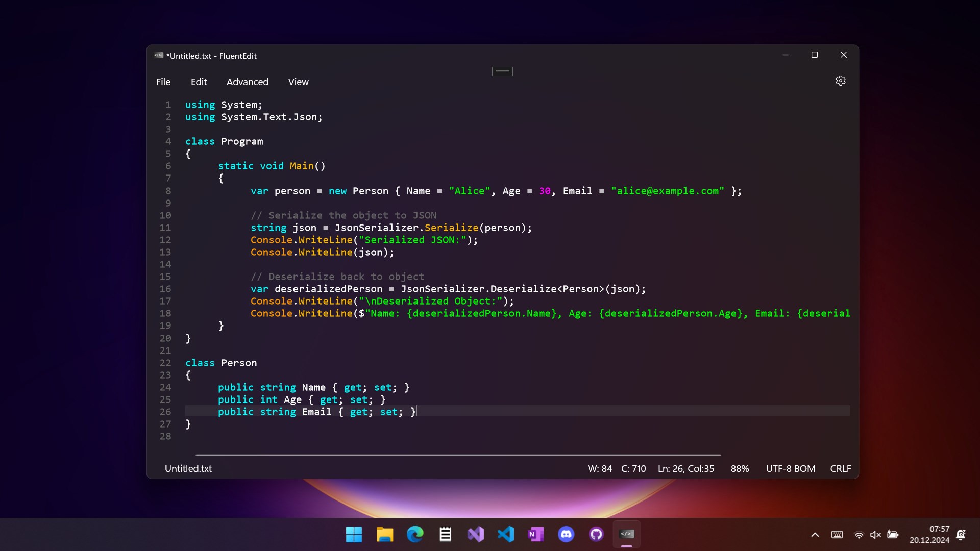This screenshot has width=980, height=551.
Task: Click the Windows Start button
Action: pyautogui.click(x=354, y=534)
